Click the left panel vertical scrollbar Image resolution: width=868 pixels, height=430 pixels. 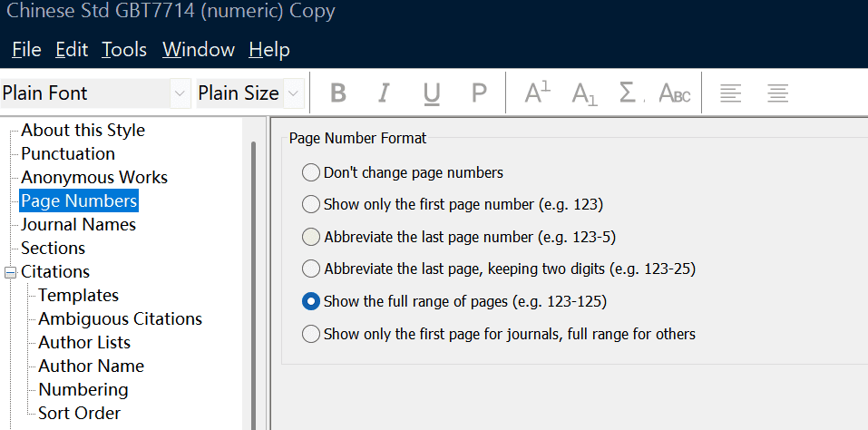252,272
